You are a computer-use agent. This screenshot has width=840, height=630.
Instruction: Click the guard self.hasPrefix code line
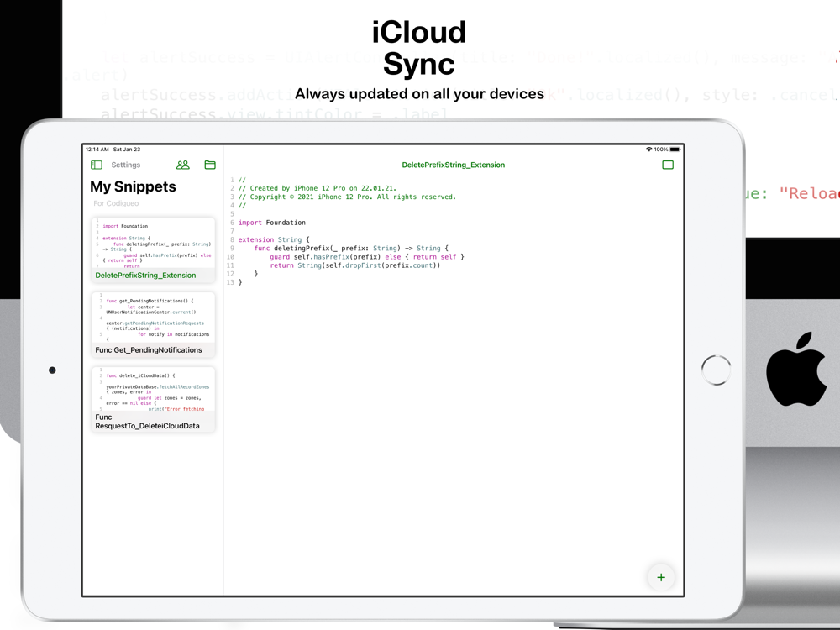367,256
